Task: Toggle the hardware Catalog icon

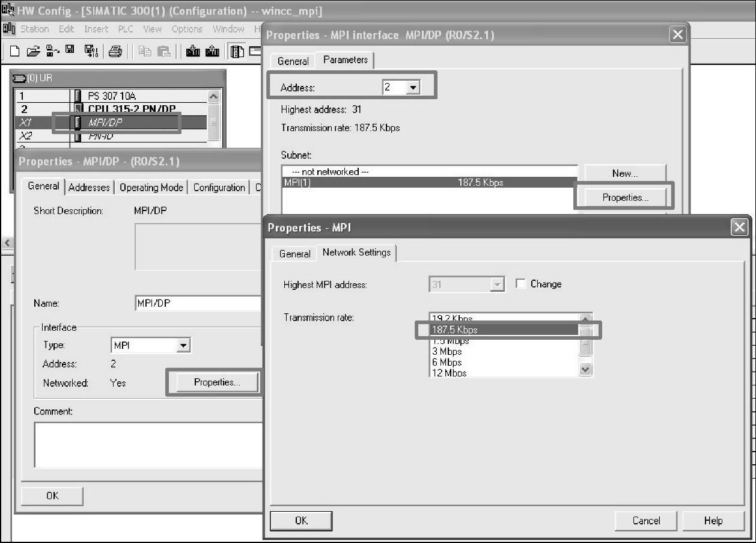Action: pyautogui.click(x=237, y=52)
